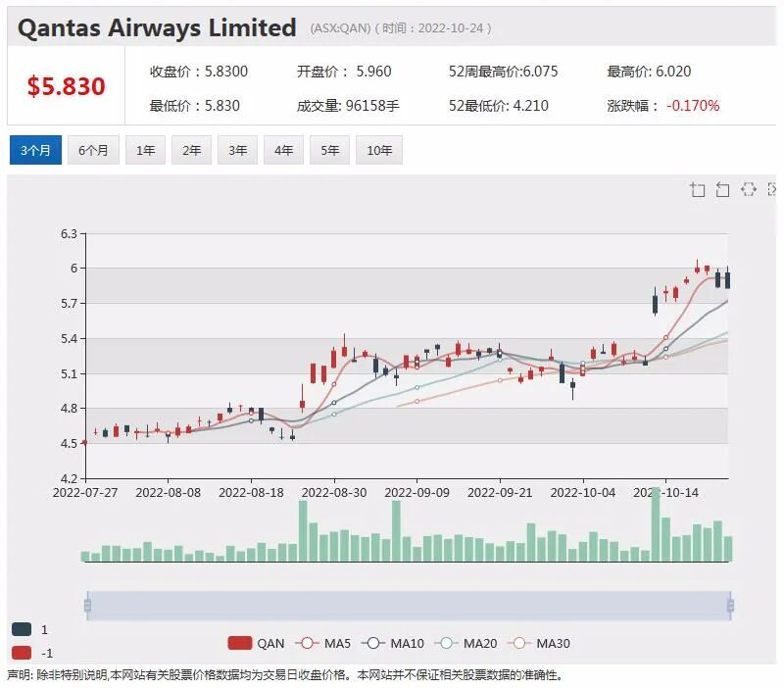The width and height of the screenshot is (784, 688).
Task: Click the left handle of zoom slider
Action: tap(87, 606)
